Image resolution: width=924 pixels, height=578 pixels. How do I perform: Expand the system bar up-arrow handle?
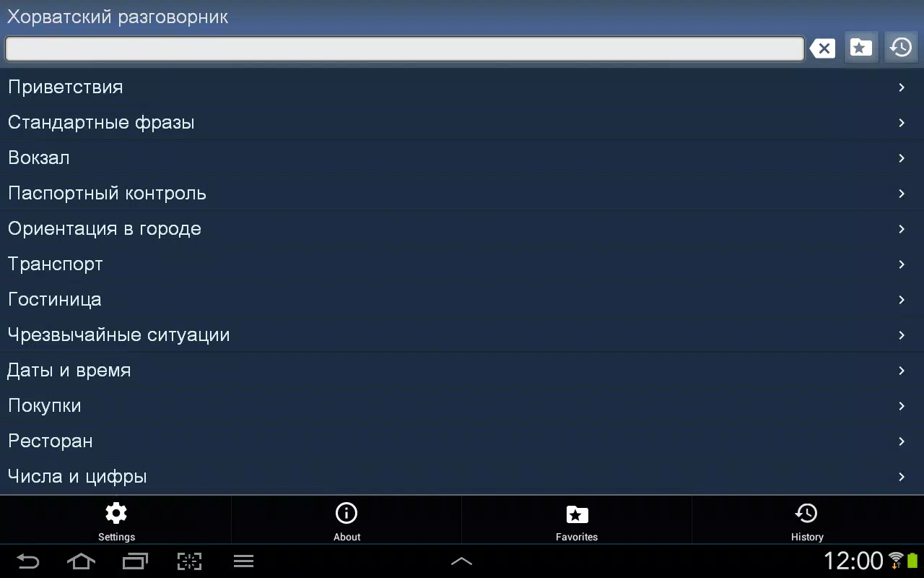(462, 561)
